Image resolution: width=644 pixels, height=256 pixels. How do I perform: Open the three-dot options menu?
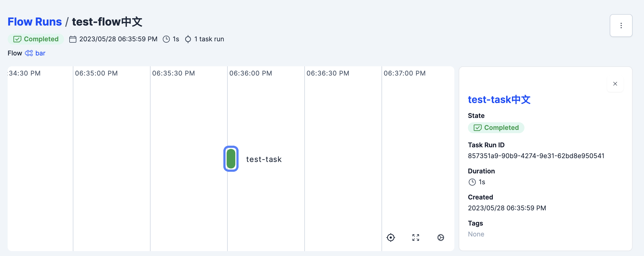[621, 25]
